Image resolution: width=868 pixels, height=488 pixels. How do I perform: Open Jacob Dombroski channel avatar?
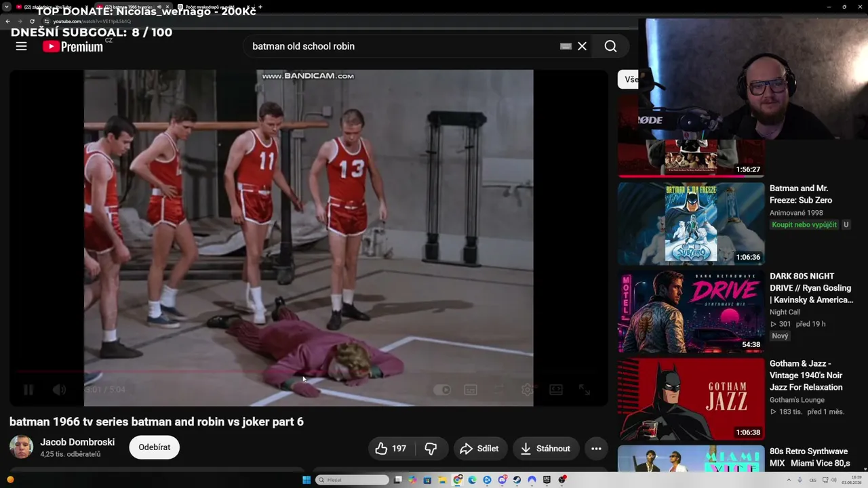click(21, 447)
